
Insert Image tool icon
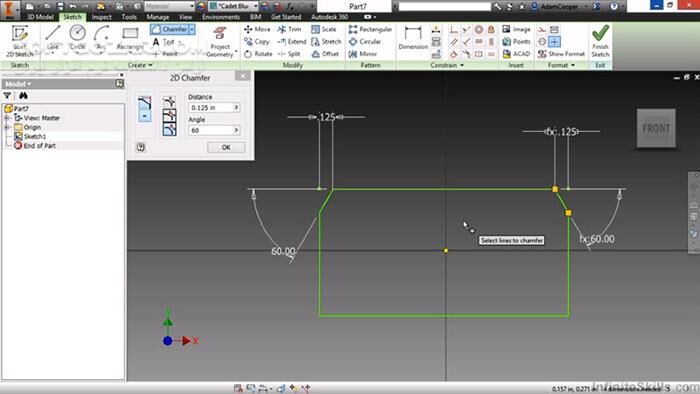click(x=516, y=29)
